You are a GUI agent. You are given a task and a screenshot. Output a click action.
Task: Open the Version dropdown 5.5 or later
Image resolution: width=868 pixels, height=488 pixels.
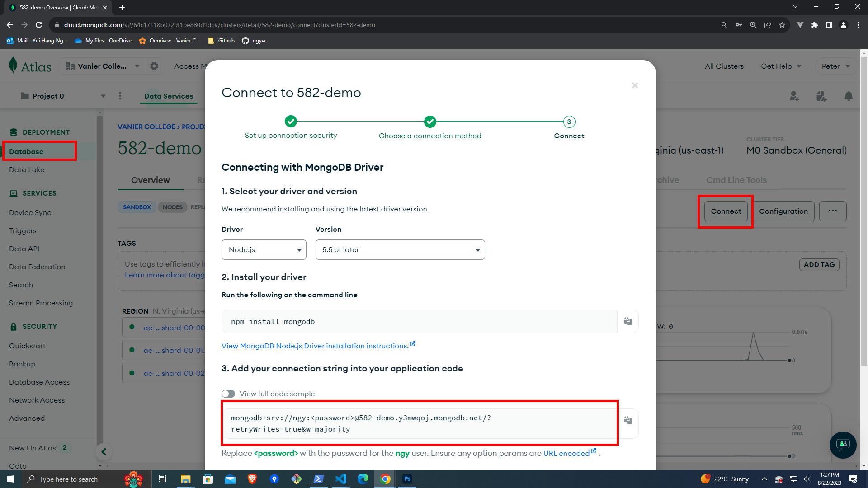[400, 250]
